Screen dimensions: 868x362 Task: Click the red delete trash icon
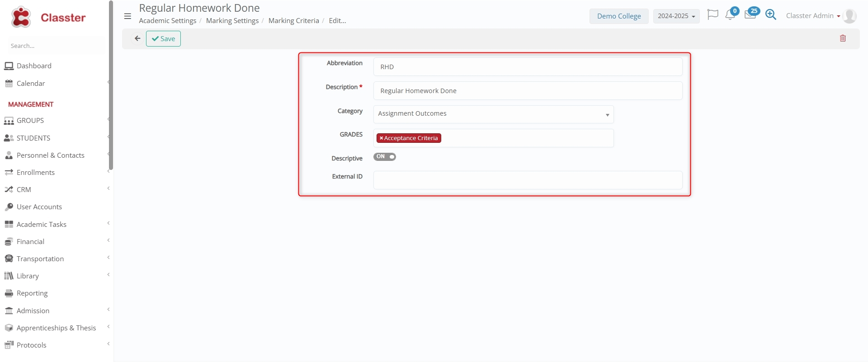point(843,38)
